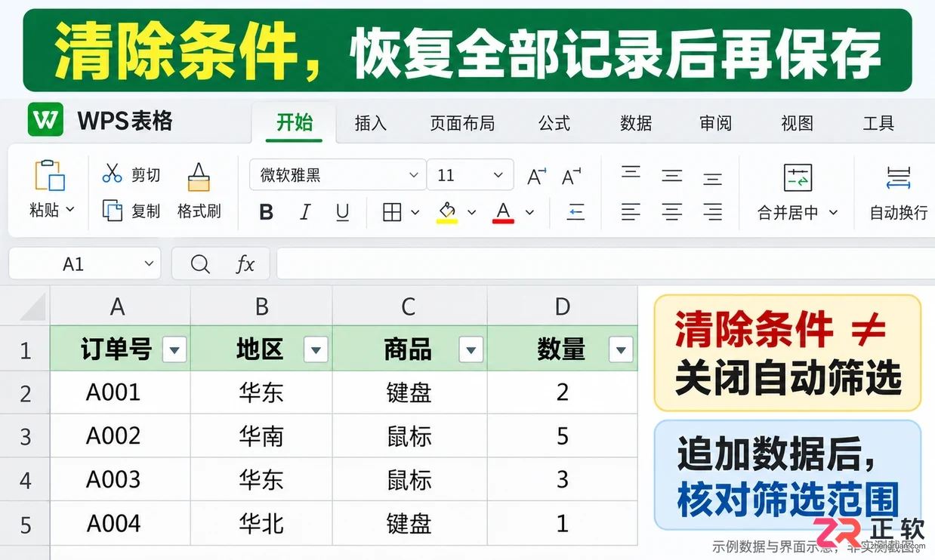Image resolution: width=935 pixels, height=560 pixels.
Task: Click the decrease indent icon
Action: click(576, 213)
